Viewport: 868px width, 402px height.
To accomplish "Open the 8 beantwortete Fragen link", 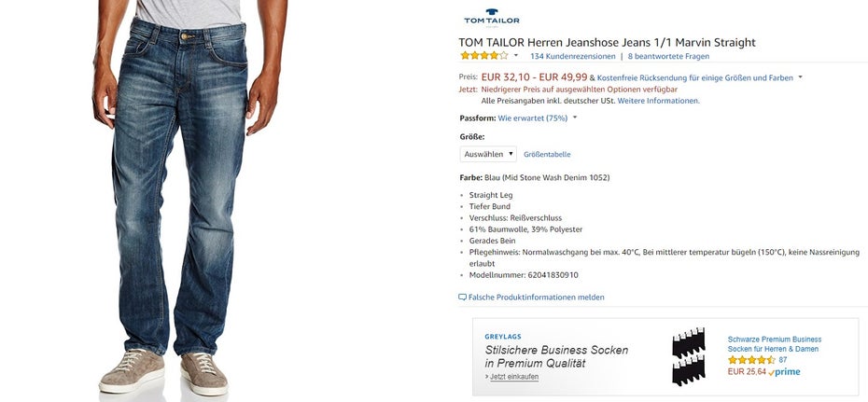I will (x=668, y=56).
